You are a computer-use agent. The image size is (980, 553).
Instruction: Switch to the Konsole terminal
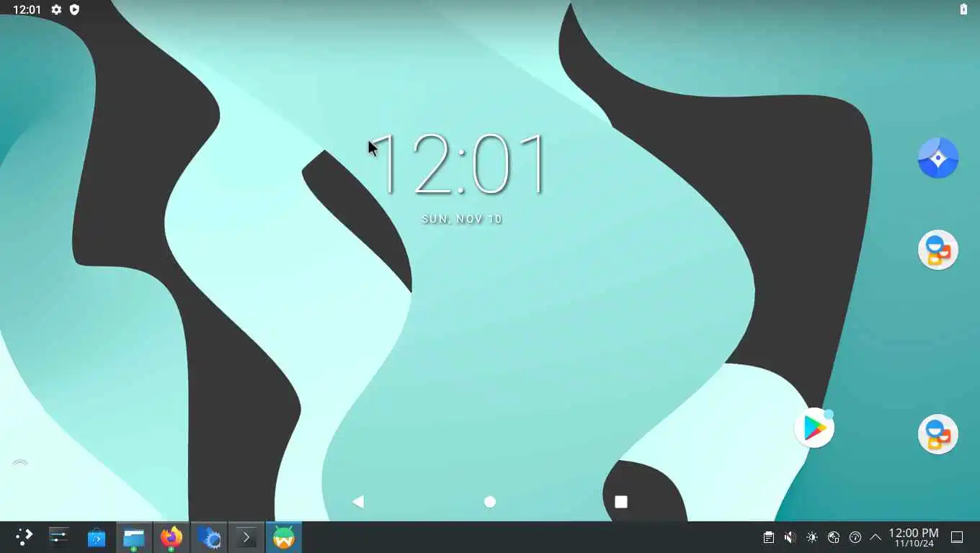[246, 537]
